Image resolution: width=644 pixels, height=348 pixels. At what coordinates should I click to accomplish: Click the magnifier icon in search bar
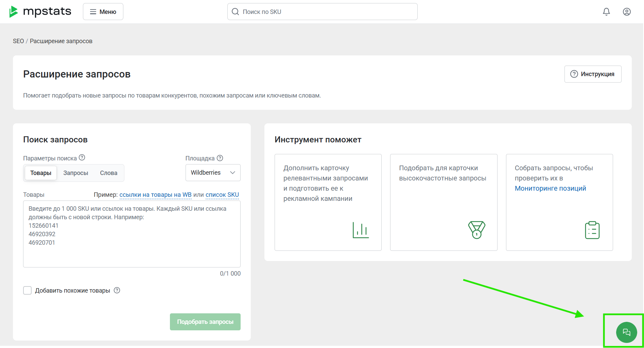pos(235,12)
